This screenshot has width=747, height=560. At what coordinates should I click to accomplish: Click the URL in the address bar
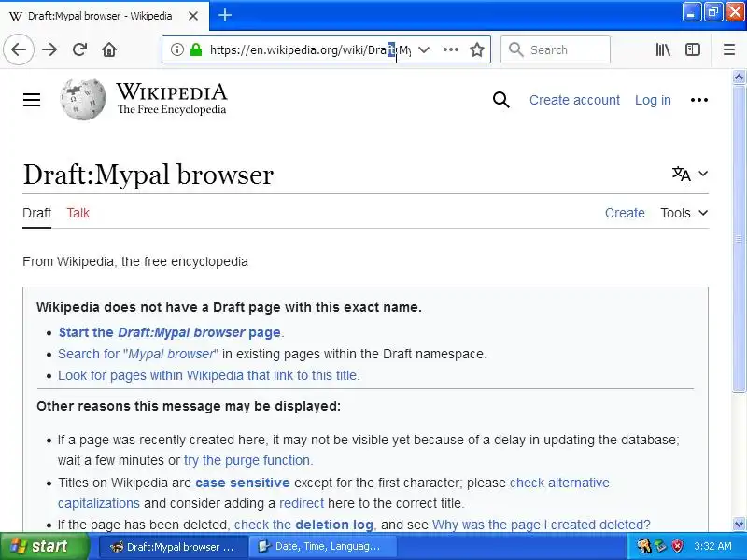(310, 49)
